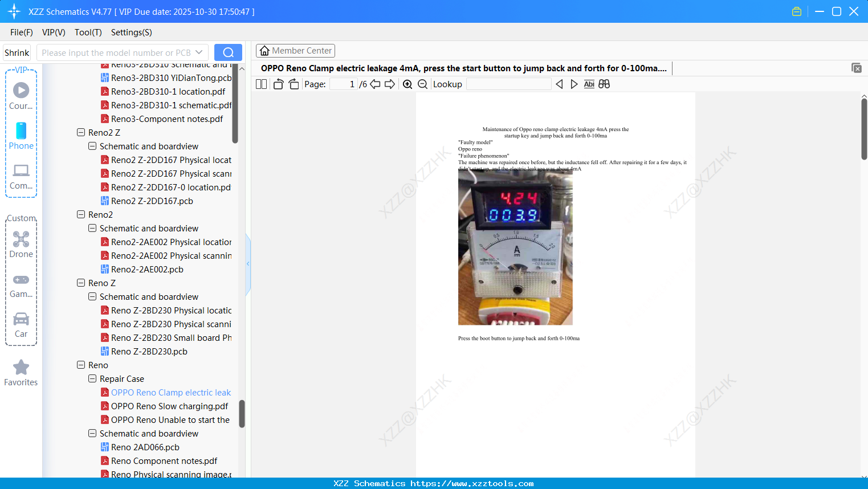Image resolution: width=868 pixels, height=489 pixels.
Task: Collapse Schematic and boardview under Reno2 Z
Action: pyautogui.click(x=92, y=146)
